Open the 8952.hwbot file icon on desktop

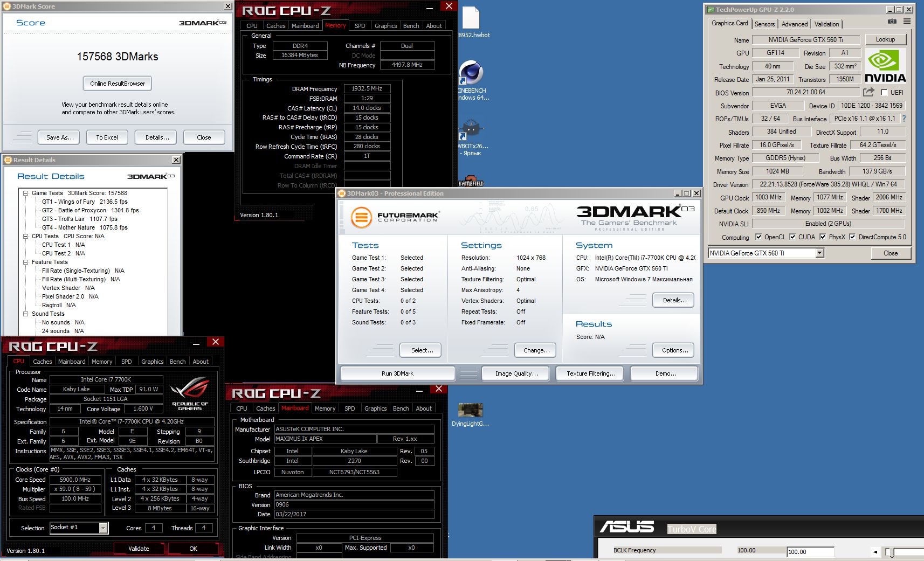pyautogui.click(x=471, y=18)
